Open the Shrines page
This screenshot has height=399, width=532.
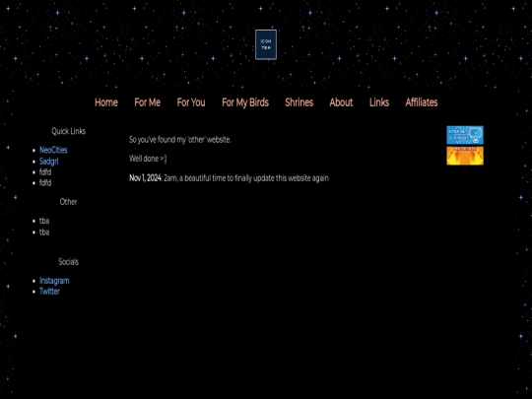tap(299, 102)
